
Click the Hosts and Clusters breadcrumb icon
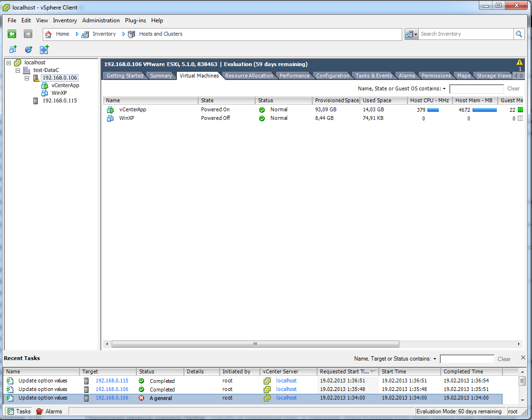tap(131, 34)
